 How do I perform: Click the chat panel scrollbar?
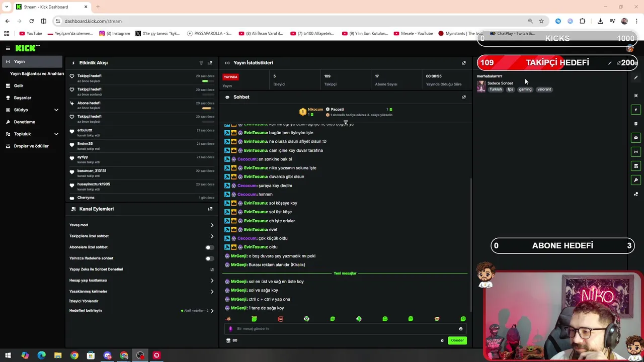tap(471, 244)
